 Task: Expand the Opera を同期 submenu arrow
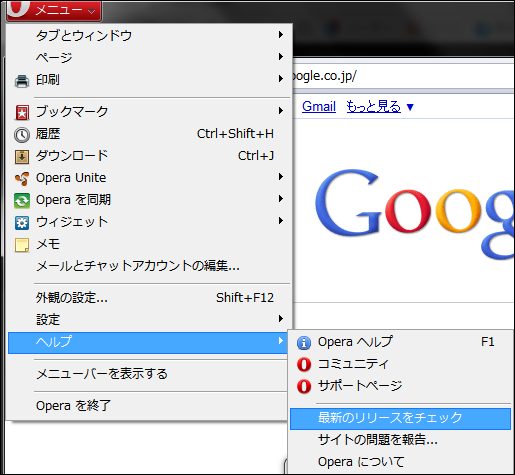coord(281,199)
